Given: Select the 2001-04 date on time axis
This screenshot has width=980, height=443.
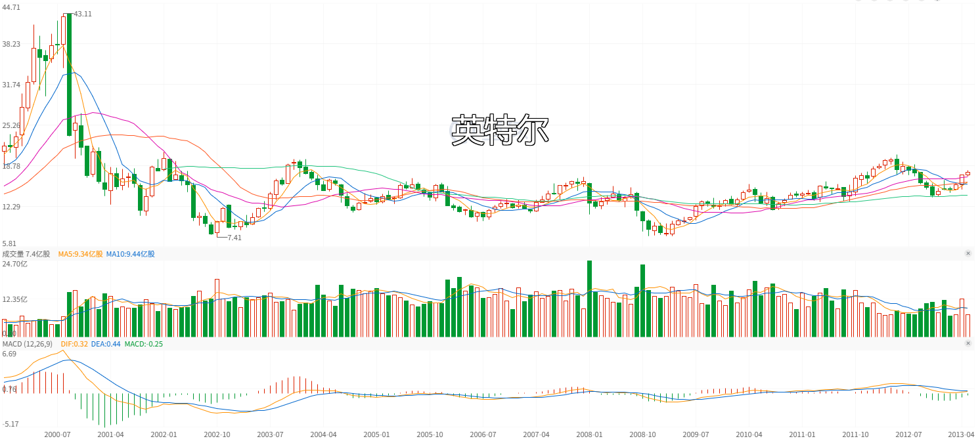Looking at the screenshot, I should click(110, 434).
